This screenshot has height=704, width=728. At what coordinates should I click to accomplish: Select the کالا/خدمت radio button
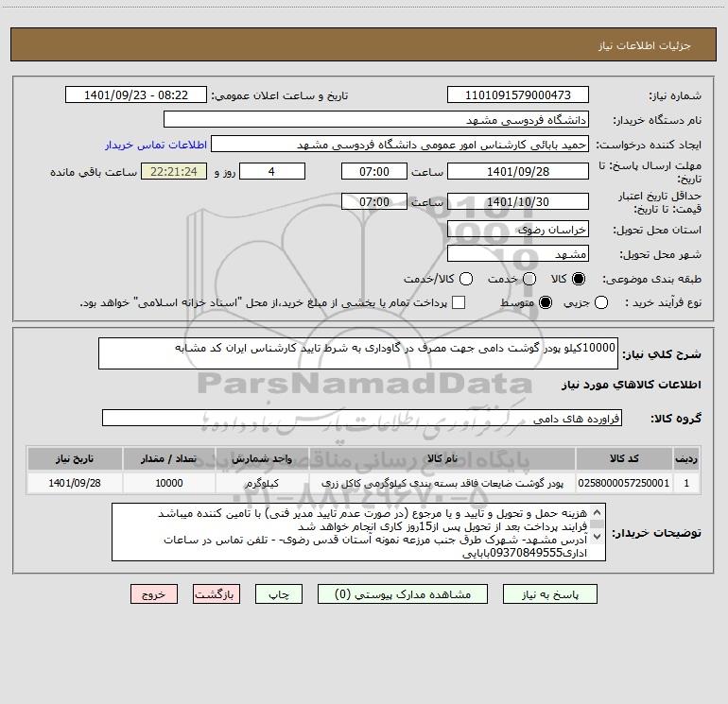[466, 279]
